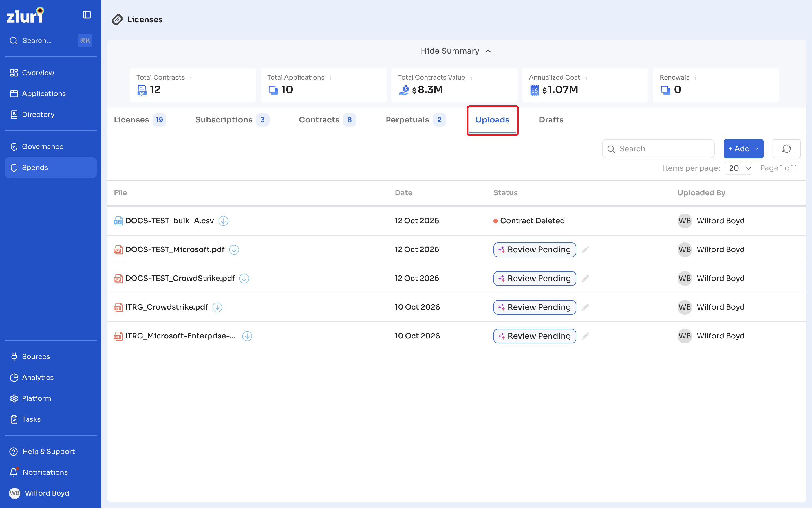Edit pencil icon for DOCS-TEST_CrowdStrike.pdf row
The width and height of the screenshot is (812, 508).
[x=585, y=279]
